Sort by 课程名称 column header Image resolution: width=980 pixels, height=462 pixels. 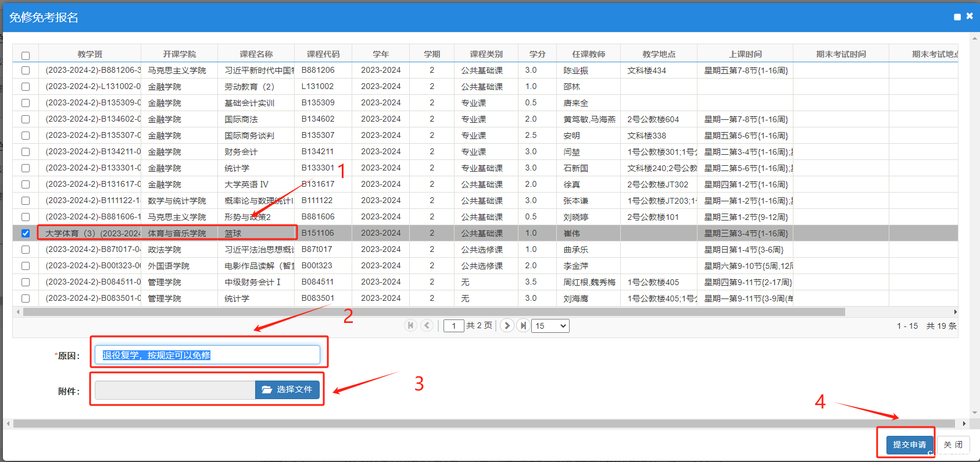(256, 54)
